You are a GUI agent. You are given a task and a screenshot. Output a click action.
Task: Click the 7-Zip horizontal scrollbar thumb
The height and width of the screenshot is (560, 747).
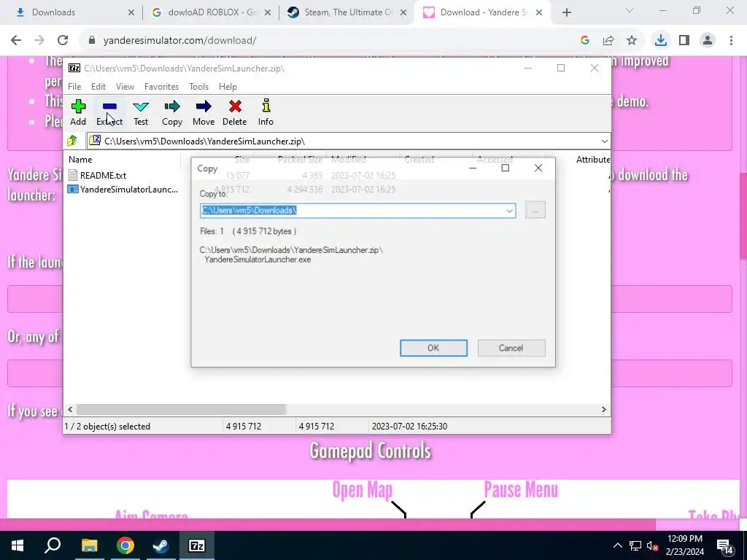pyautogui.click(x=181, y=409)
